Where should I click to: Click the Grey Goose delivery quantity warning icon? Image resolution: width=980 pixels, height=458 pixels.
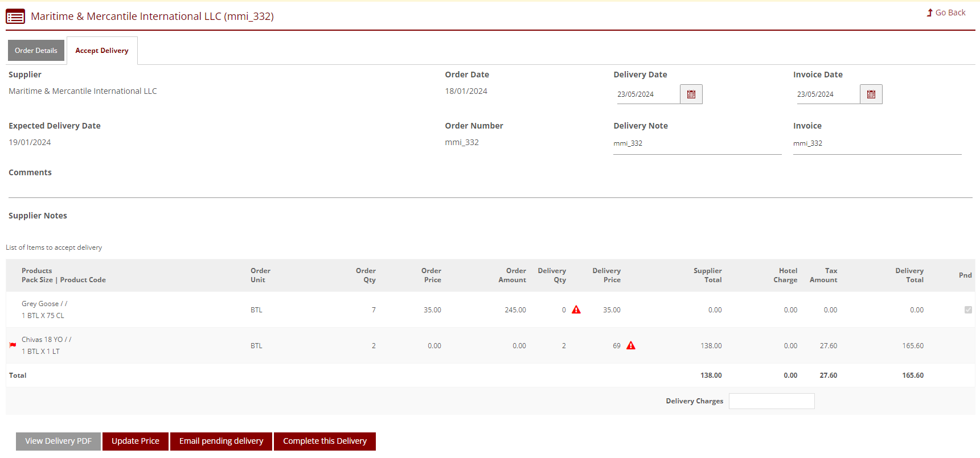(576, 310)
